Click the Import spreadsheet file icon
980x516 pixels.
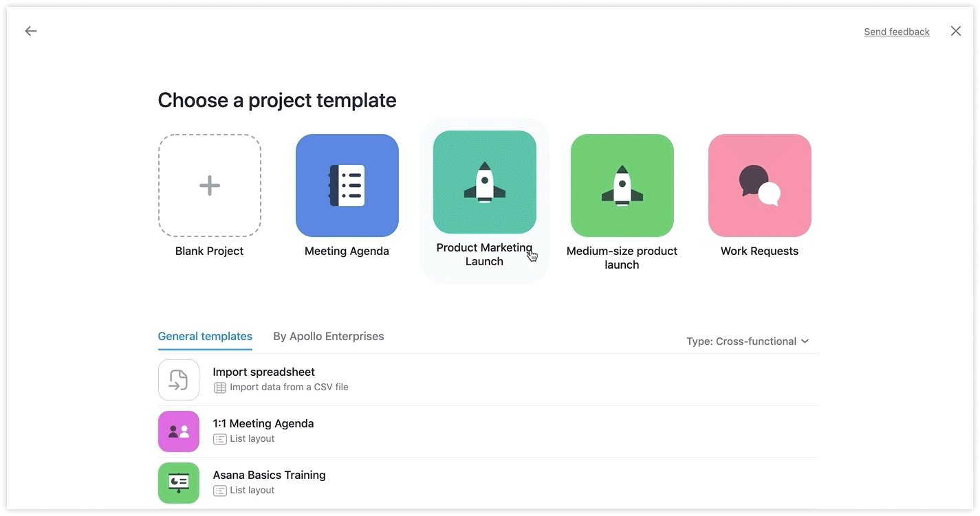(x=179, y=380)
